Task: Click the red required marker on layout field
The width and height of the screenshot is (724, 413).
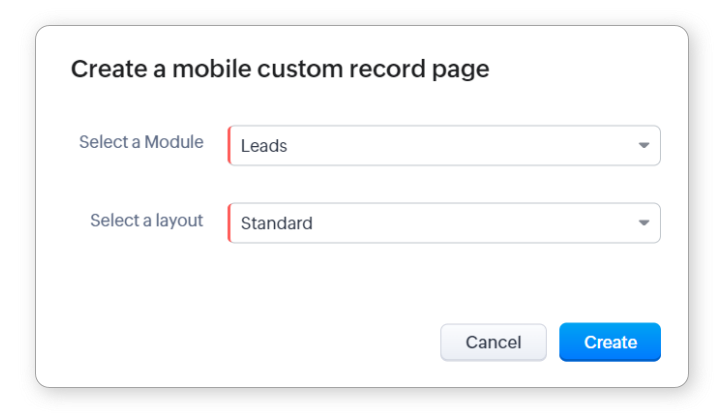Action: point(230,223)
